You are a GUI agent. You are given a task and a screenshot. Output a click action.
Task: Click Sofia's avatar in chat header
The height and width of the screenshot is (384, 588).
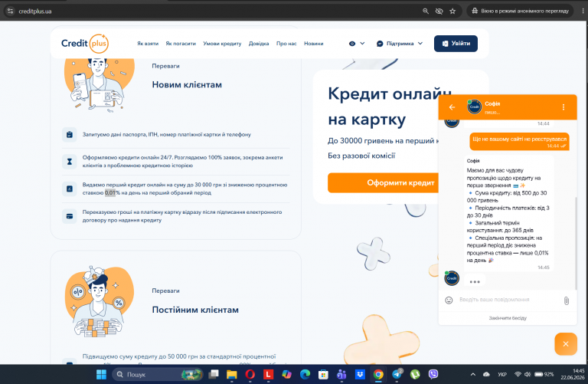pos(475,107)
